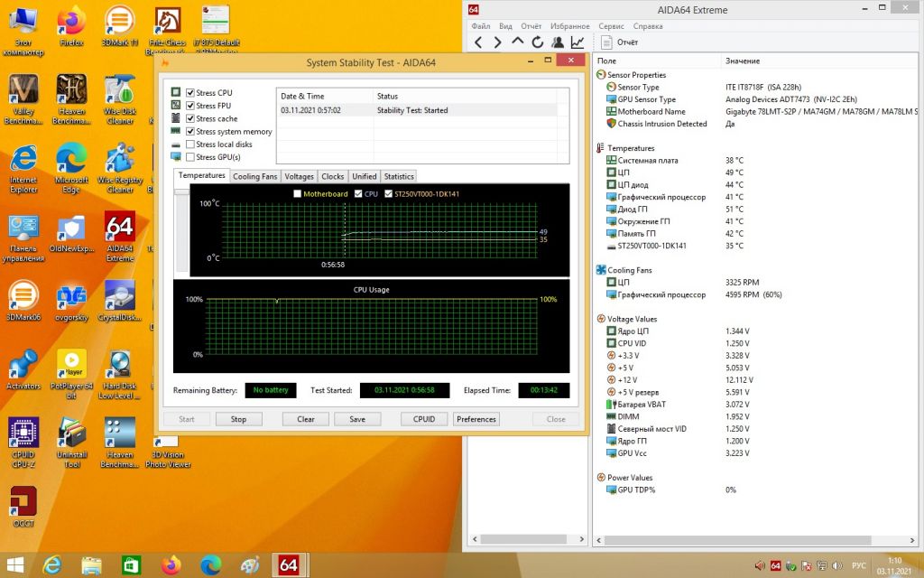Image resolution: width=924 pixels, height=578 pixels.
Task: Select the Temperatures tab
Action: click(x=201, y=175)
